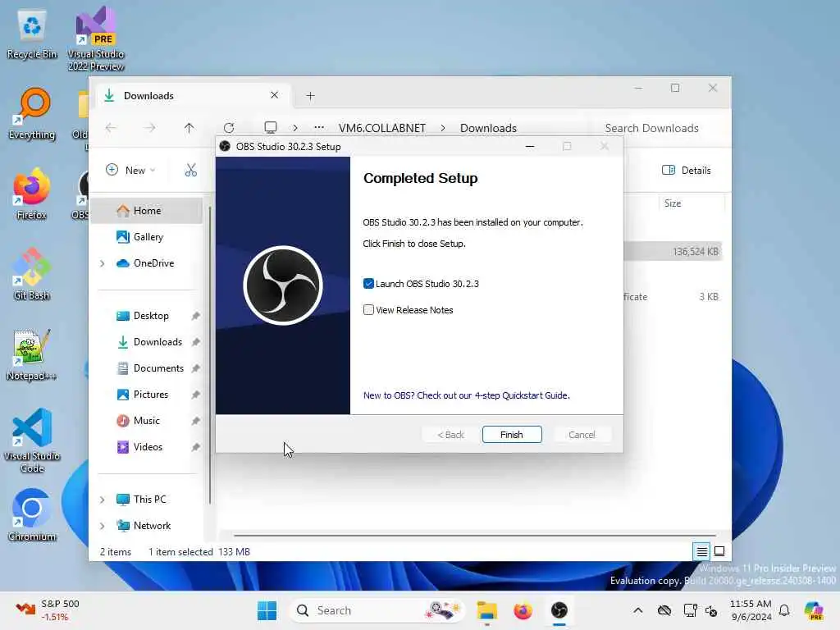
Task: Show hidden system tray icons
Action: [x=637, y=610]
